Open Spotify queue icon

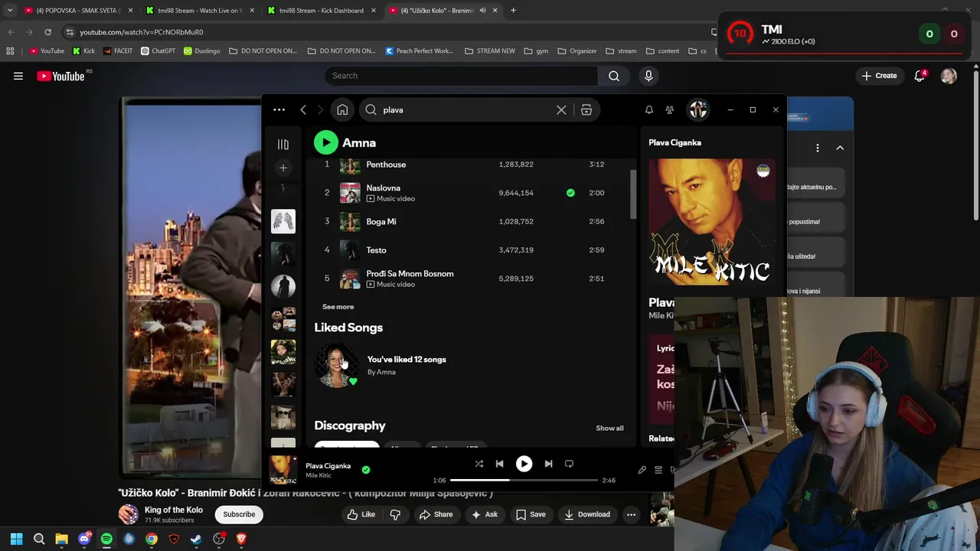coord(658,470)
